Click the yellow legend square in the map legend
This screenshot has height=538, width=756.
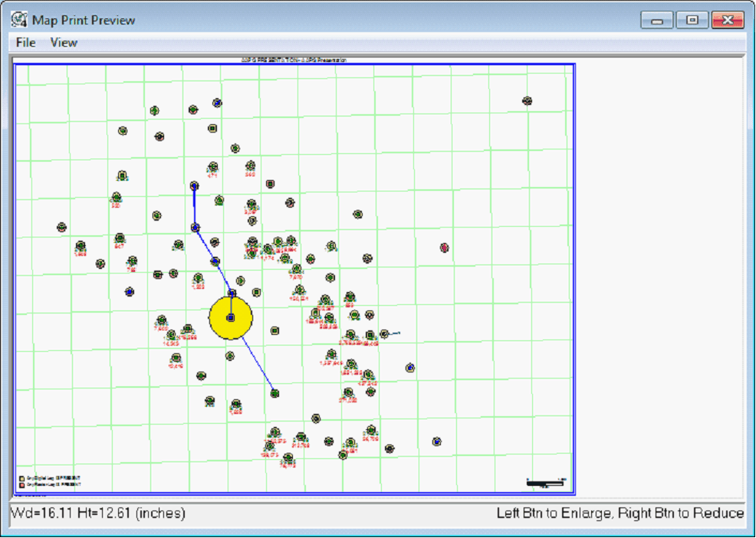(22, 478)
